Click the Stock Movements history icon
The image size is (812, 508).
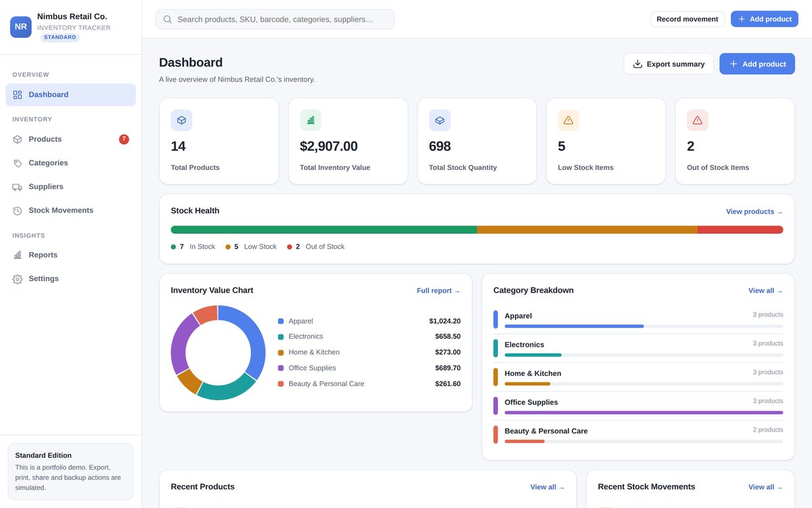coord(18,211)
